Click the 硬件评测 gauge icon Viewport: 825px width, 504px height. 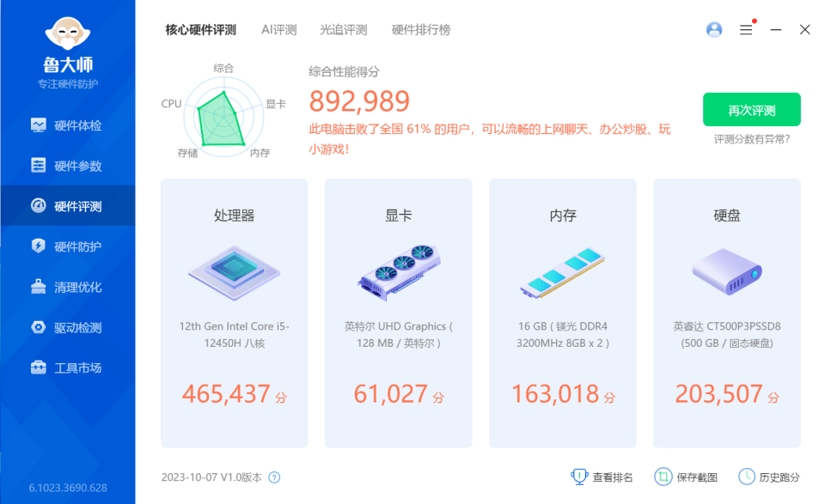[39, 205]
